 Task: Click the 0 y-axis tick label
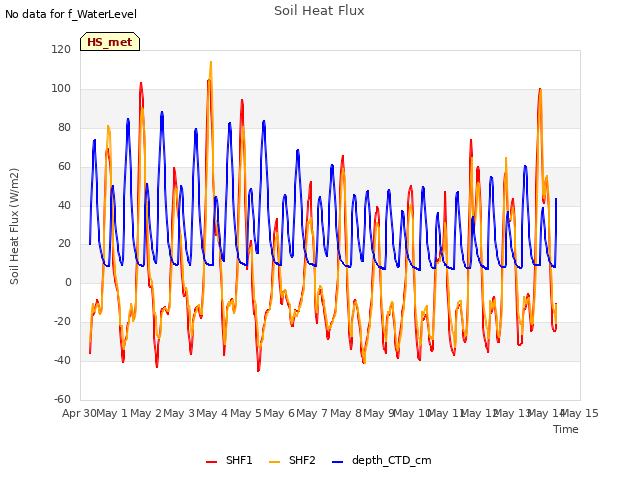(x=68, y=282)
